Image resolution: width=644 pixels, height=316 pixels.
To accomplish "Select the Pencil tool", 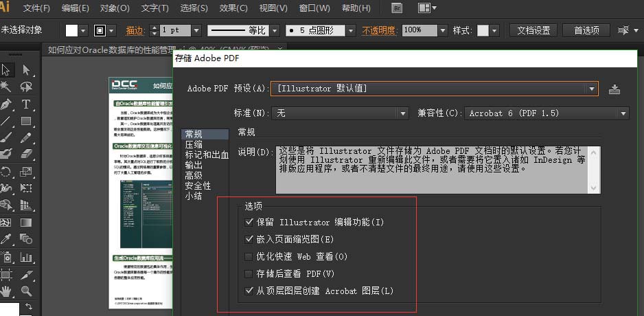I will (26, 137).
